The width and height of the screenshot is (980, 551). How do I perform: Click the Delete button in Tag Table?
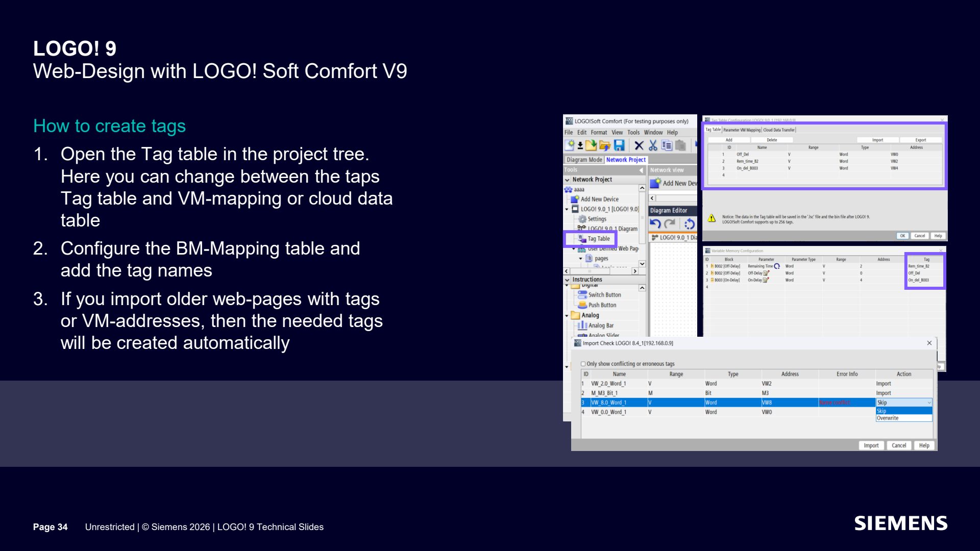772,140
